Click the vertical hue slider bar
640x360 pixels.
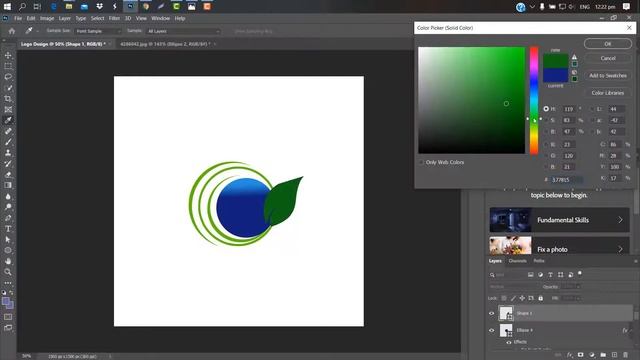[534, 100]
